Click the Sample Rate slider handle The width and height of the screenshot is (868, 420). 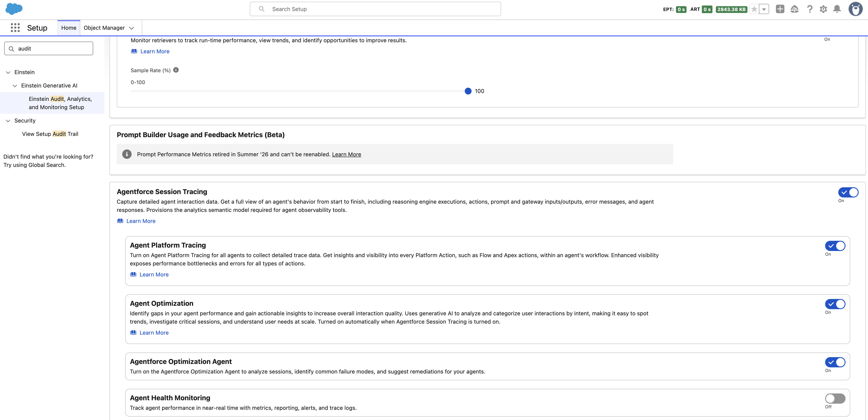pos(468,91)
